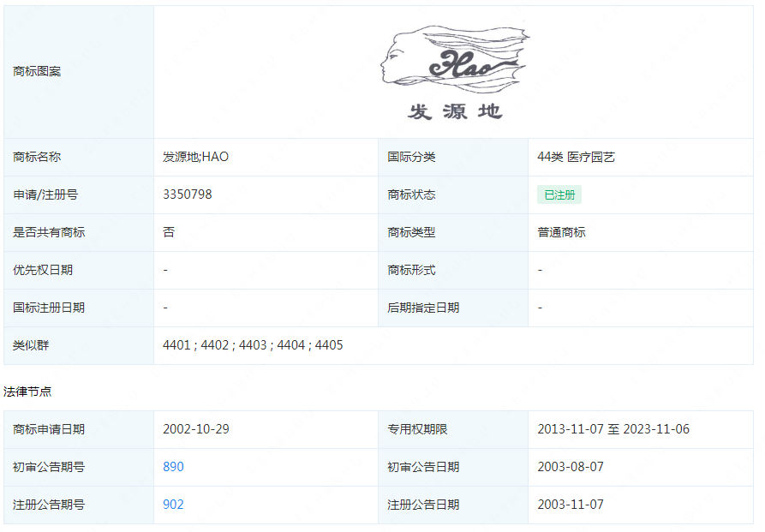Select the trademark name 发源地;HAO

[x=195, y=157]
